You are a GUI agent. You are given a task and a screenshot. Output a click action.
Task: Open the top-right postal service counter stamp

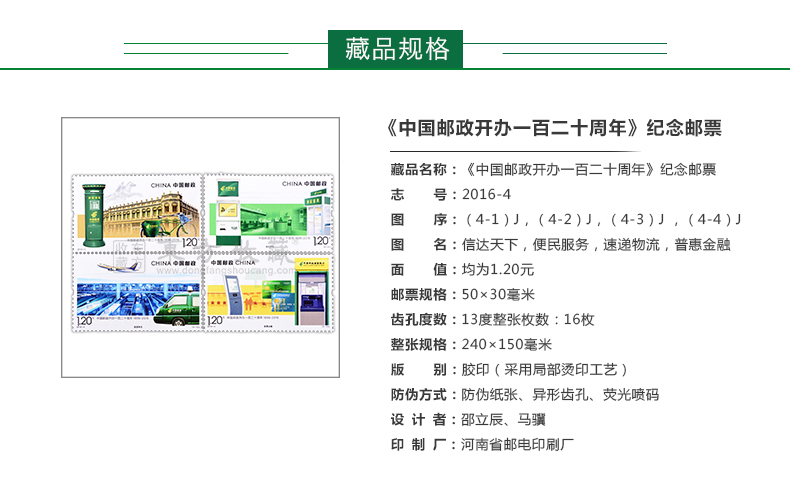click(x=268, y=211)
